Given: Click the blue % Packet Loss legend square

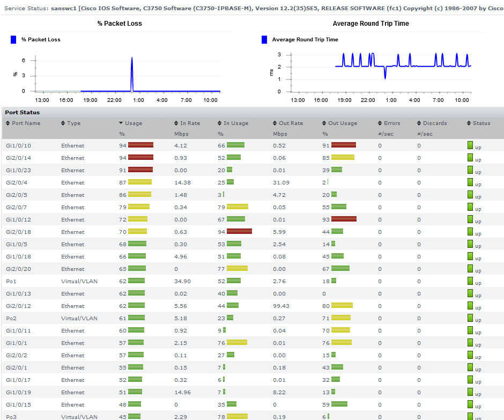Looking at the screenshot, I should click(x=13, y=40).
